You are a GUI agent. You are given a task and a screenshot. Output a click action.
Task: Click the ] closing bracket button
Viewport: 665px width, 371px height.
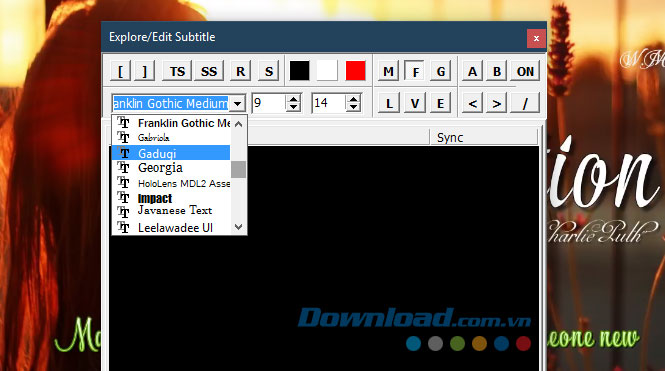coord(144,71)
